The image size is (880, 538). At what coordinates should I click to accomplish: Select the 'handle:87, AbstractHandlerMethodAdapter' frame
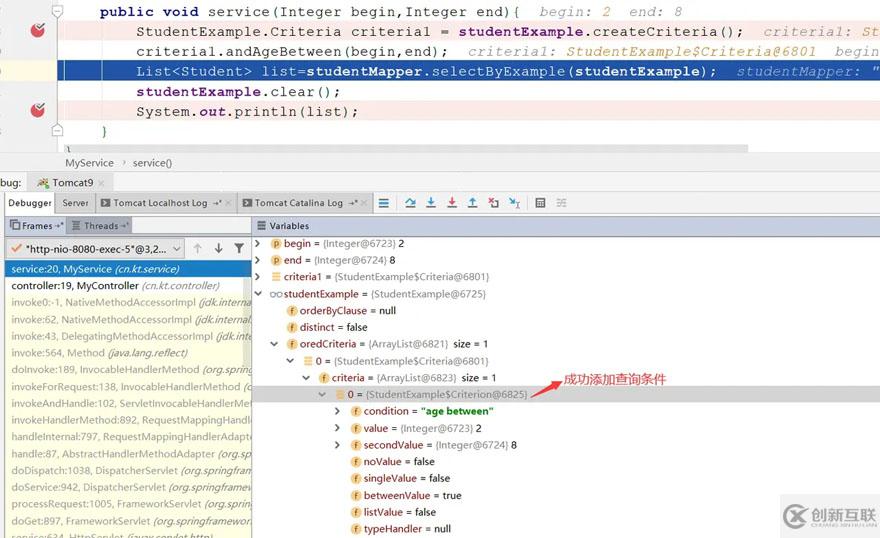pos(129,454)
